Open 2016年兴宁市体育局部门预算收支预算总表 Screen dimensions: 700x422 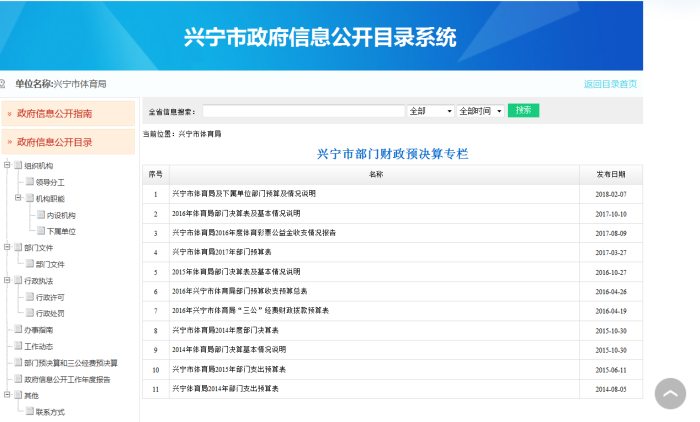240,291
